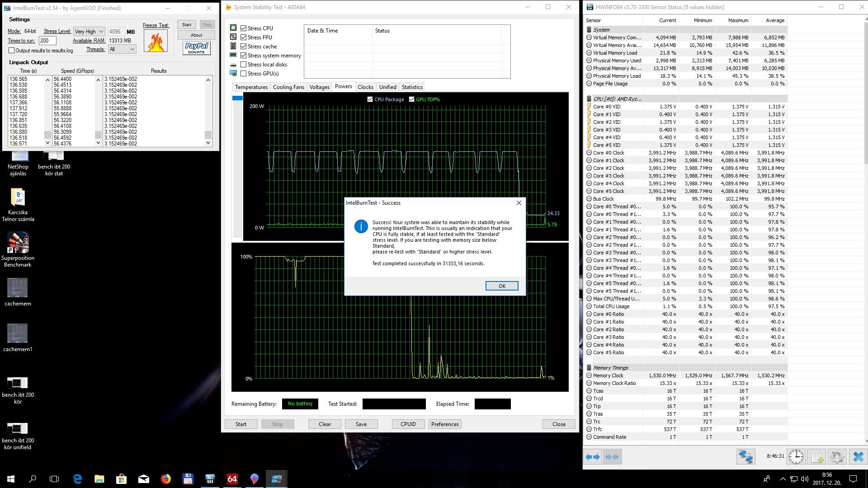Viewport: 868px width, 488px height.
Task: Open HWiNFO network remote monitoring icon
Action: point(745,457)
